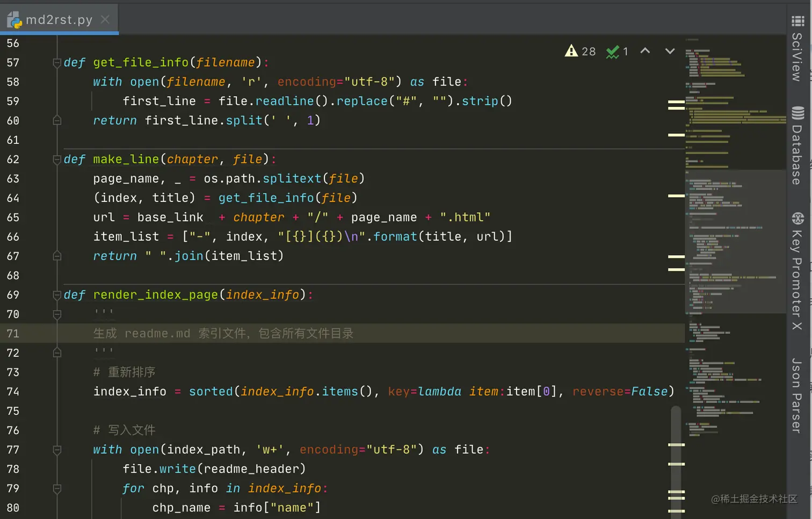Click the comment on line 76
The height and width of the screenshot is (519, 812).
coord(124,430)
